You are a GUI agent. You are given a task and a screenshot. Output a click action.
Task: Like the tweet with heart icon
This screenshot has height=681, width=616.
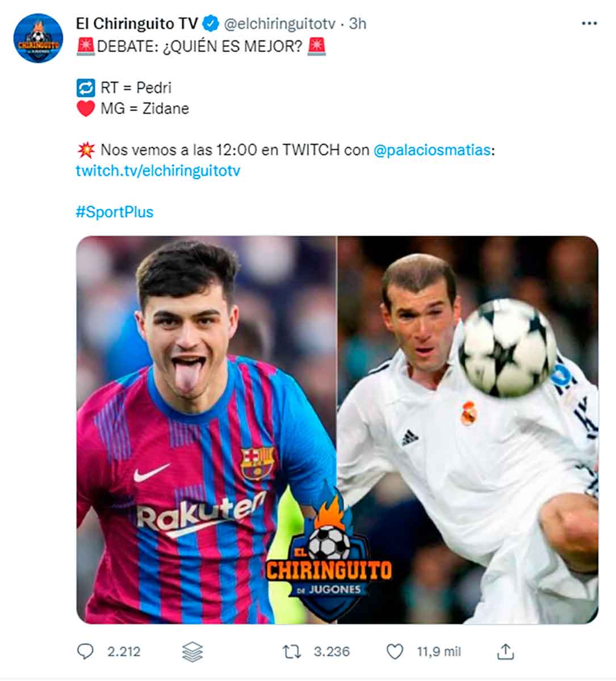tap(395, 651)
